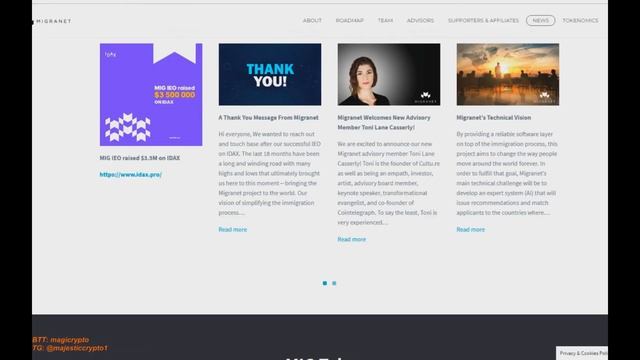The width and height of the screenshot is (640, 360).
Task: Open Supporters & Affiliates nav item
Action: coord(483,20)
